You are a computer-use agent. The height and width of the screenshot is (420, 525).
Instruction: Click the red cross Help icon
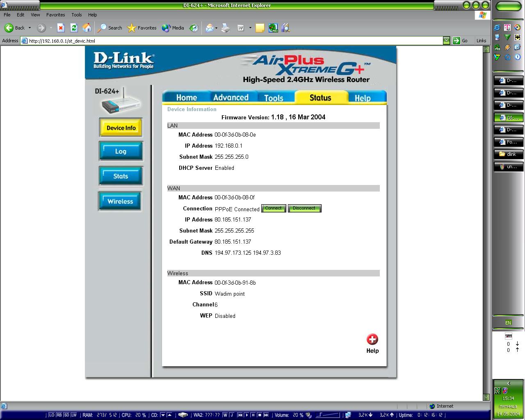pyautogui.click(x=372, y=340)
